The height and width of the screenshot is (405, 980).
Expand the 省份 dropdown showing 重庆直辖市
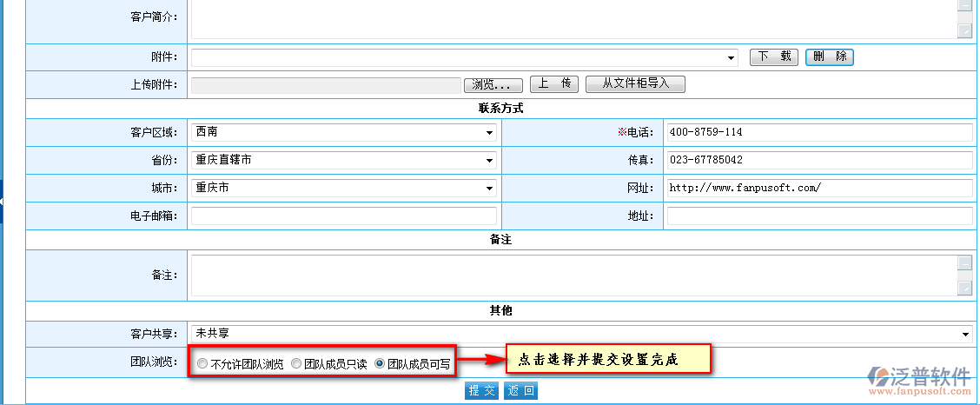[344, 161]
